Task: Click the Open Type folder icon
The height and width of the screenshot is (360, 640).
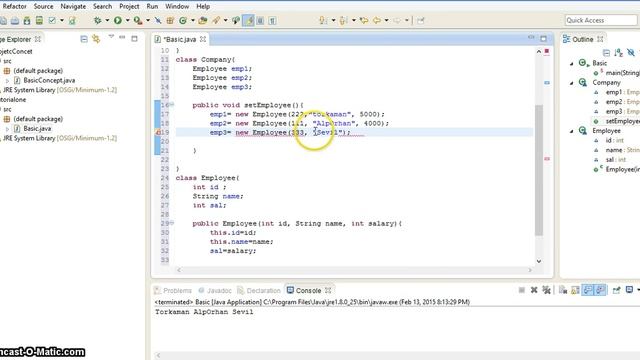Action: pos(203,20)
